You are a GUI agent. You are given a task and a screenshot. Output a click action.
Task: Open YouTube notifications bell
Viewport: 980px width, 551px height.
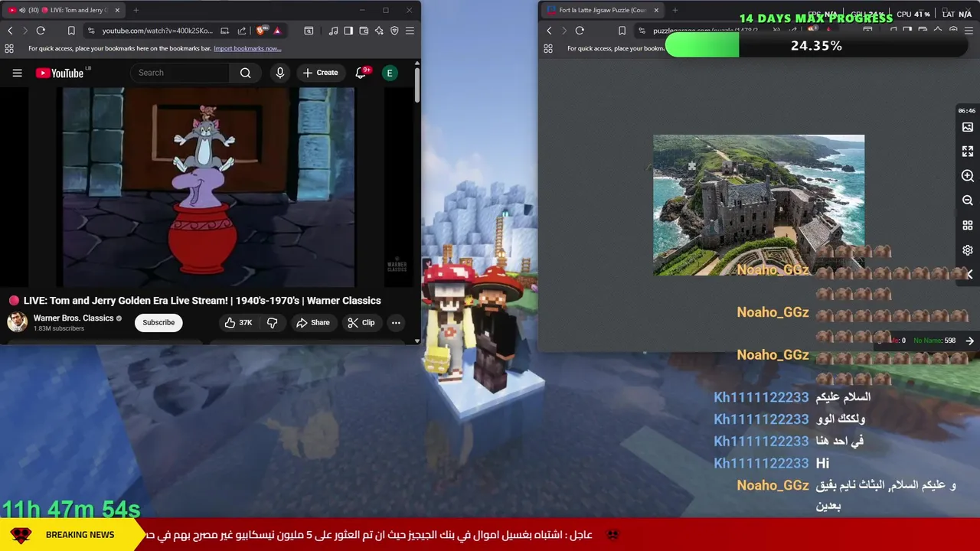point(361,73)
